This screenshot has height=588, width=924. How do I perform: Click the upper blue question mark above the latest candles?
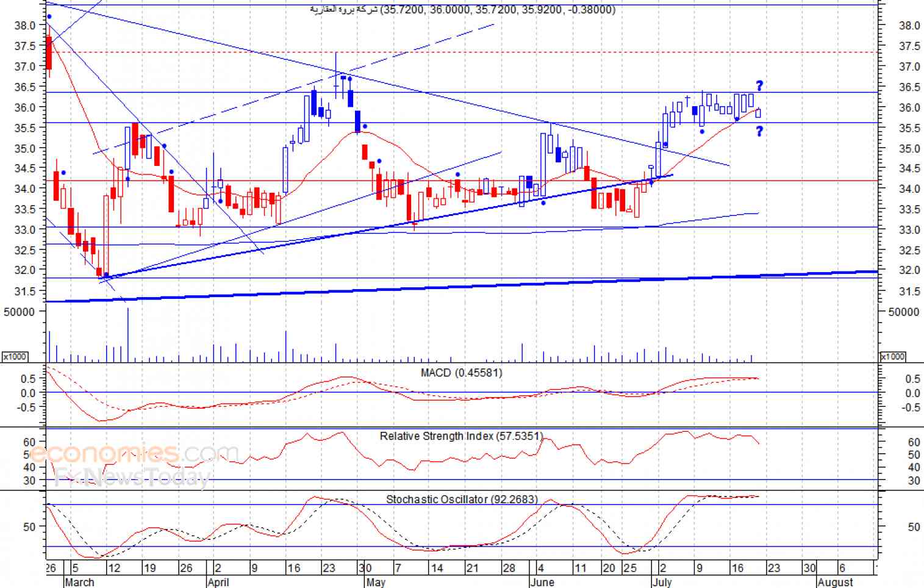click(x=760, y=85)
